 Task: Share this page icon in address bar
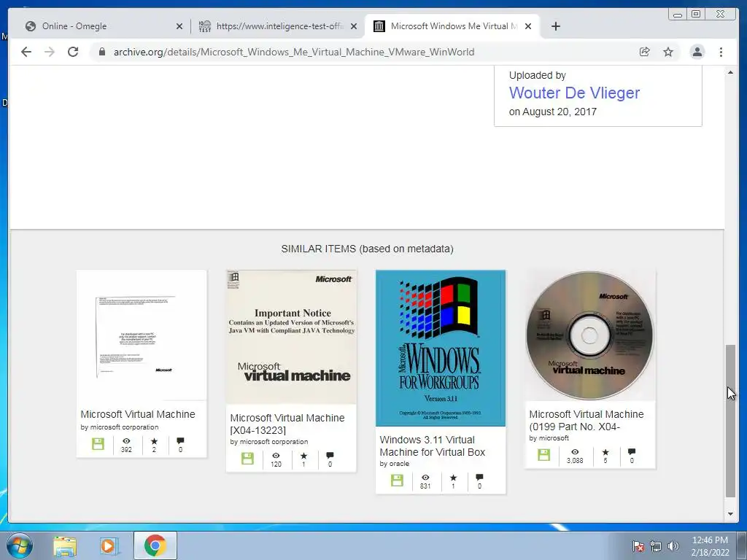tap(645, 52)
